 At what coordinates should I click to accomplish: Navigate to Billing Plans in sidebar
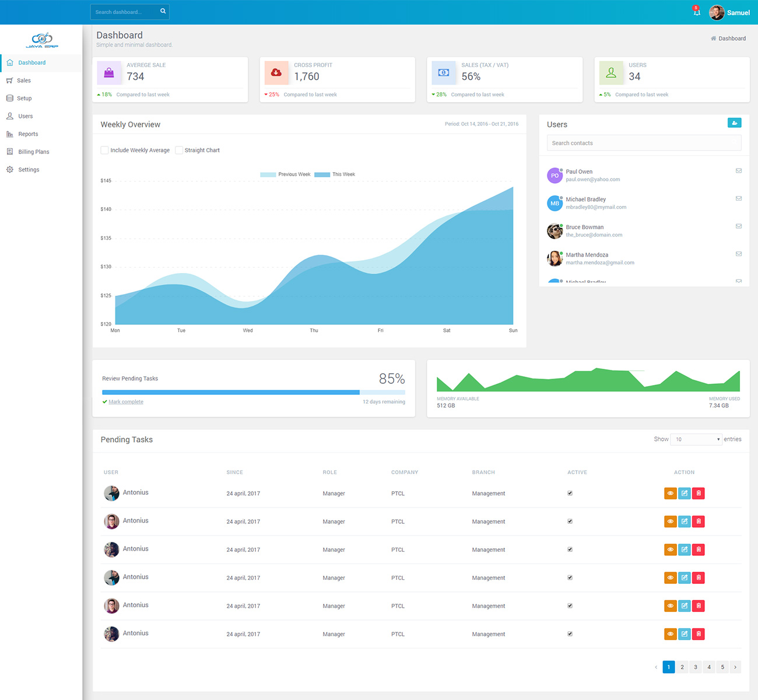coord(33,152)
